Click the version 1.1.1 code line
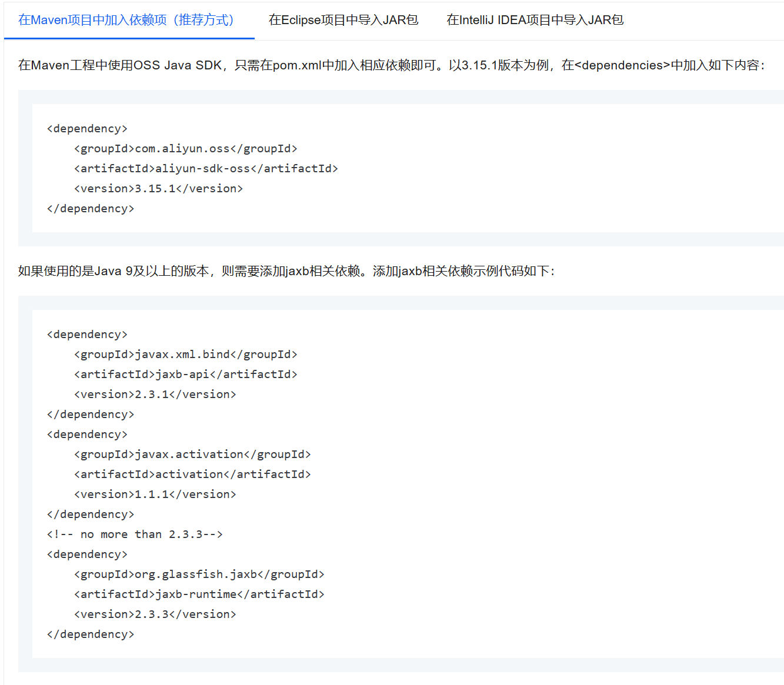Image resolution: width=784 pixels, height=685 pixels. 155,494
